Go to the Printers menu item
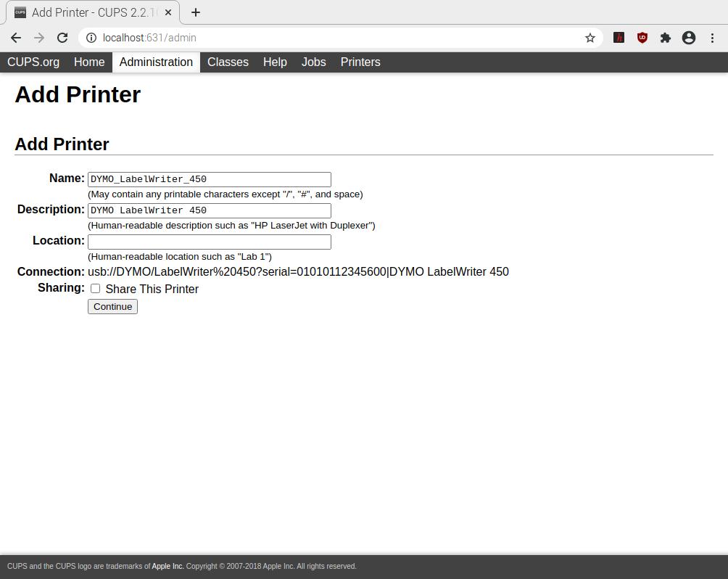Image resolution: width=728 pixels, height=579 pixels. tap(360, 62)
